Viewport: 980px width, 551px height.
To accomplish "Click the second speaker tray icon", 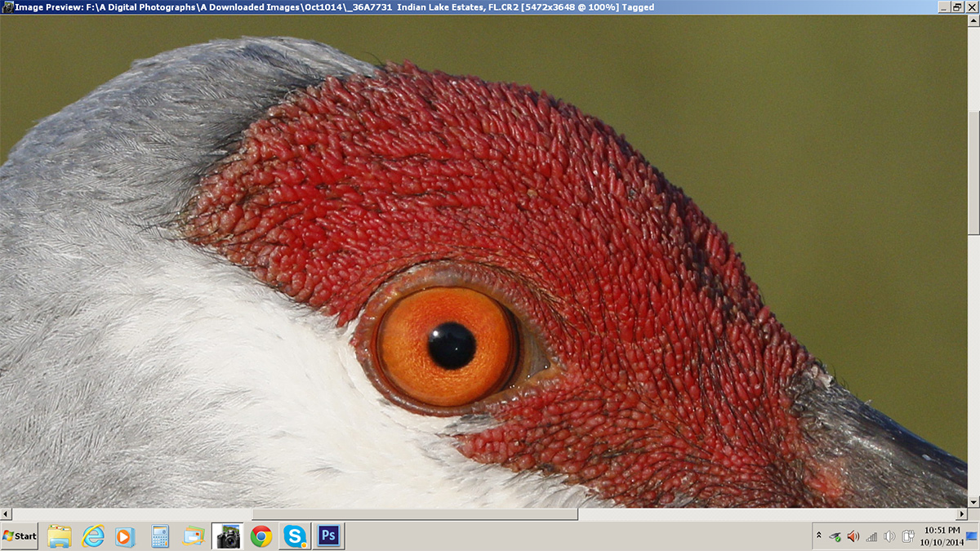I will 889,536.
